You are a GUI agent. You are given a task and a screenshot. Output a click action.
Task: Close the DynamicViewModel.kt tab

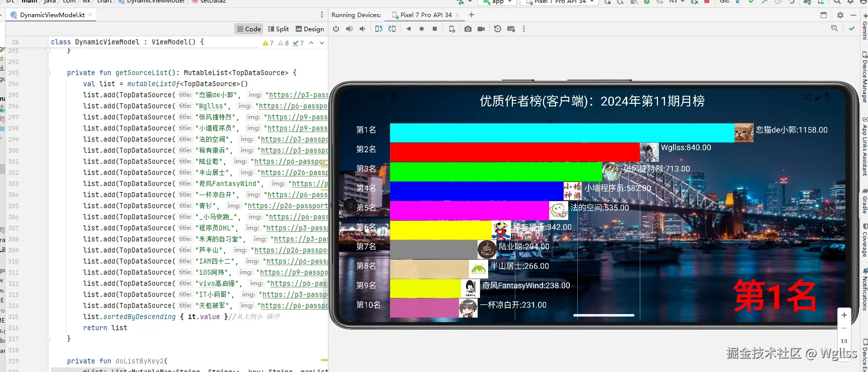pyautogui.click(x=91, y=15)
